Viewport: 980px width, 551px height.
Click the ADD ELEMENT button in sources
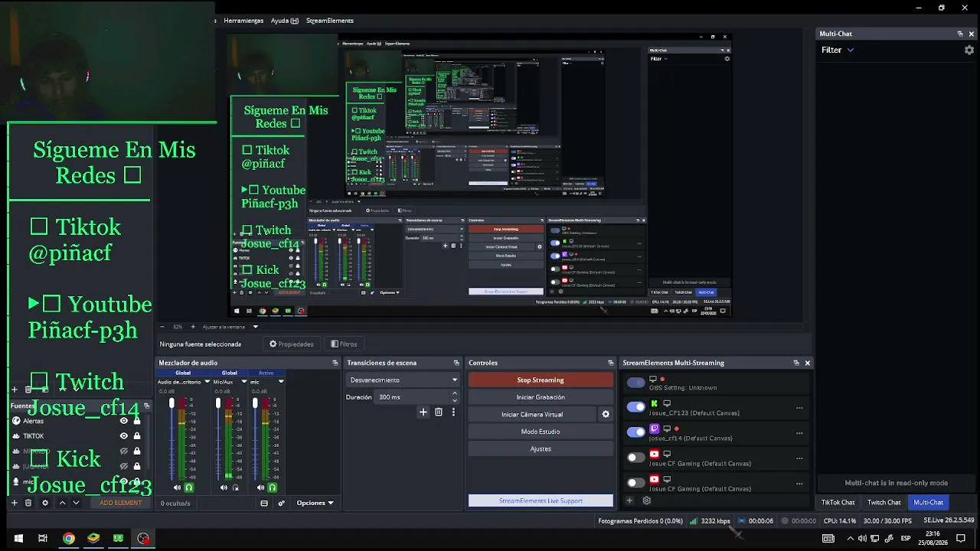pos(120,503)
